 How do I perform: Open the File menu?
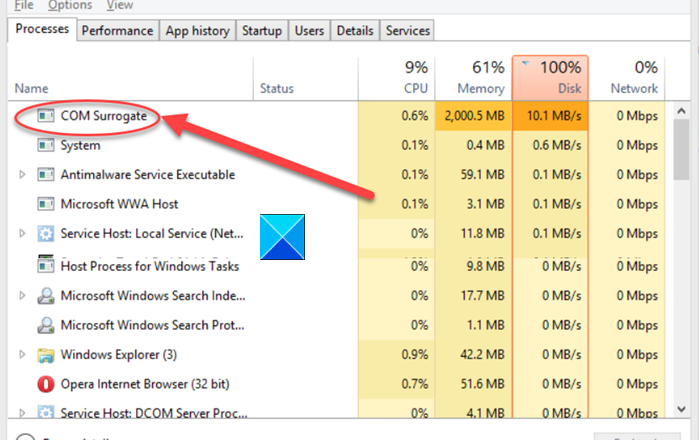(x=24, y=5)
